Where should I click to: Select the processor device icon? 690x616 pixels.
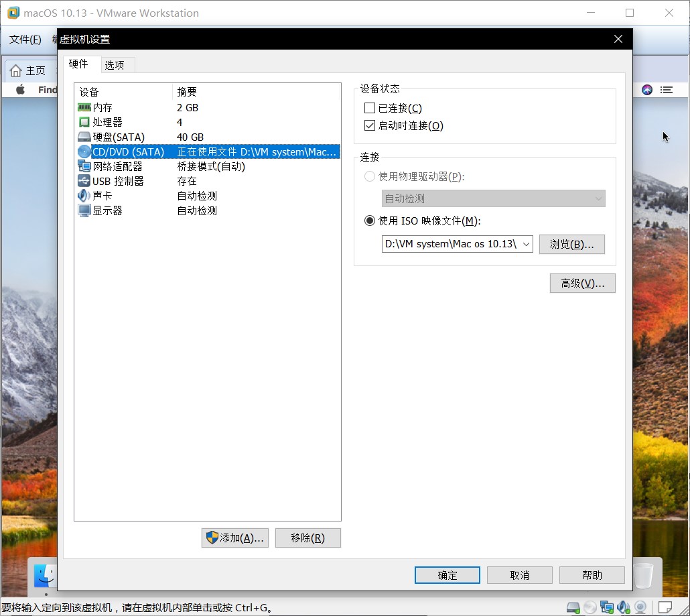point(84,122)
